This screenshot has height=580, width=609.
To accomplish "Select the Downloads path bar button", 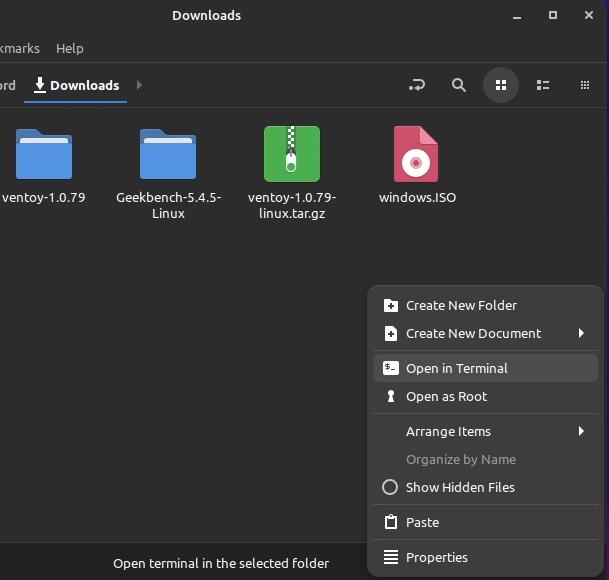I will [x=76, y=85].
